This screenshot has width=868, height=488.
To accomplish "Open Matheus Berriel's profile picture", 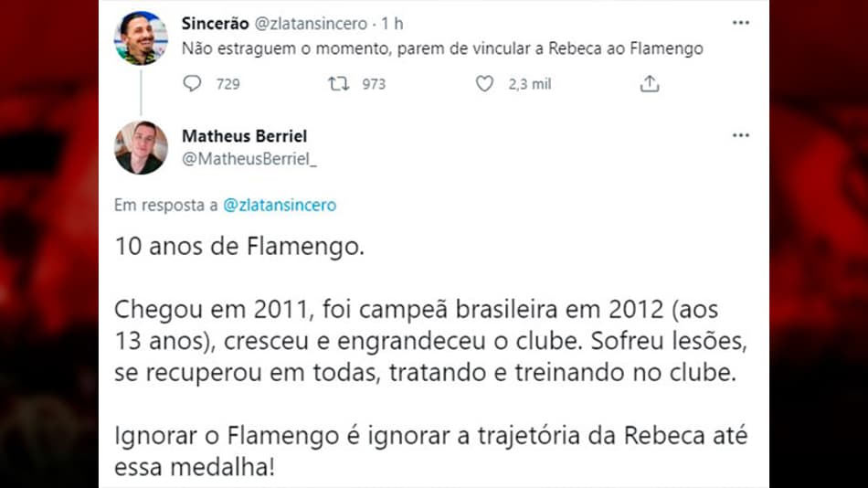I will coord(141,147).
